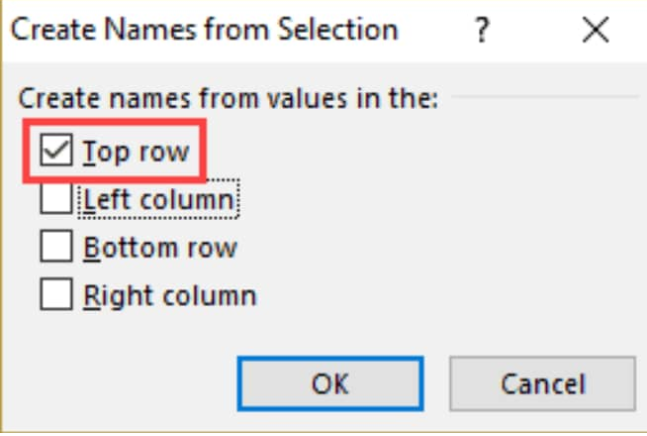Click the word "Selection" in the title bar
The image size is (647, 436).
[338, 30]
